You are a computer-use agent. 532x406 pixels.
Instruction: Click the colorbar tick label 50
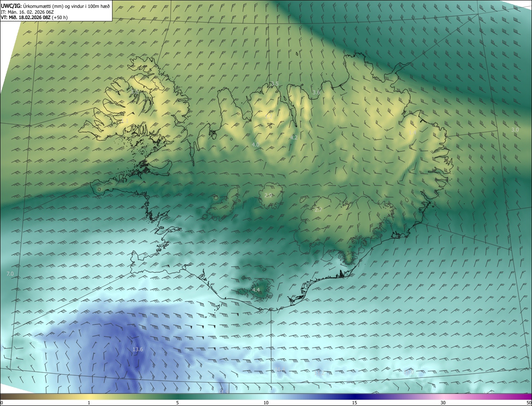[529, 403]
